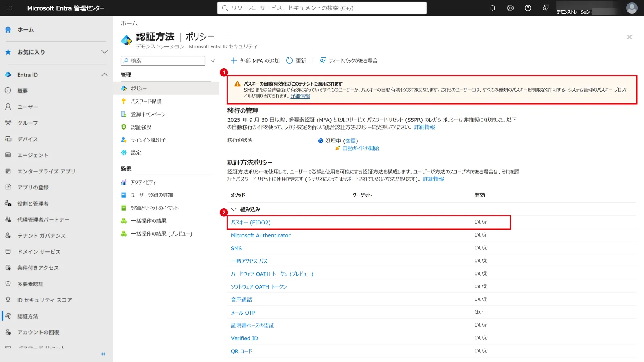The width and height of the screenshot is (644, 362).
Task: Click the ID セキュリティ スコア trophy icon
Action: (8, 300)
